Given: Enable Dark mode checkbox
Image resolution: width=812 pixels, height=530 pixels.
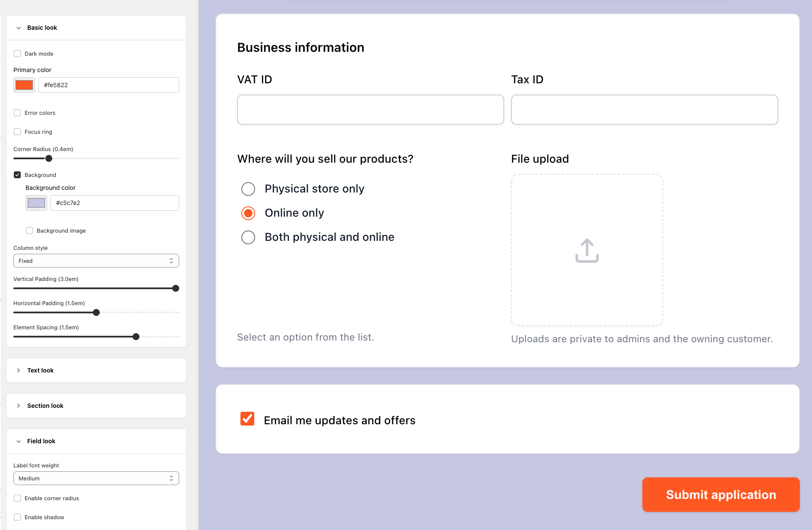Looking at the screenshot, I should [17, 54].
